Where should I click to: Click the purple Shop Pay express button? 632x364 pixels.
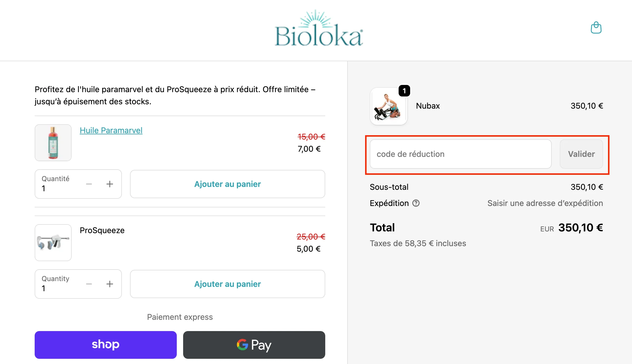[105, 345]
